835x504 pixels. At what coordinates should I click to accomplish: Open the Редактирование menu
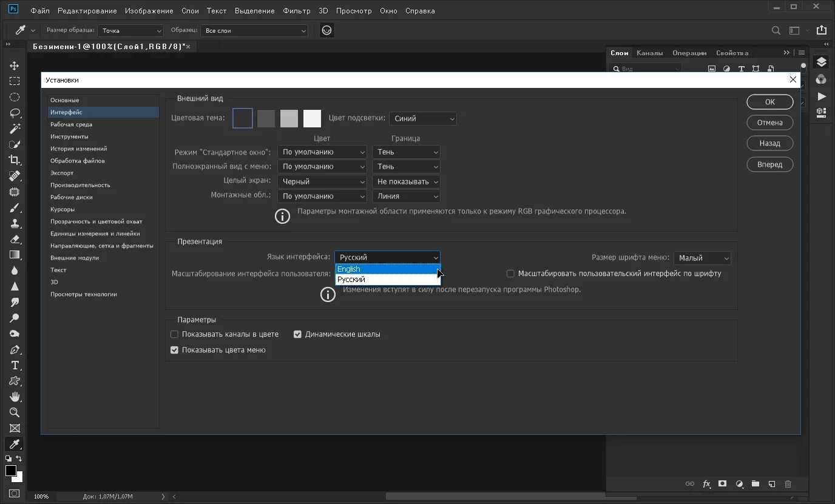(x=87, y=11)
